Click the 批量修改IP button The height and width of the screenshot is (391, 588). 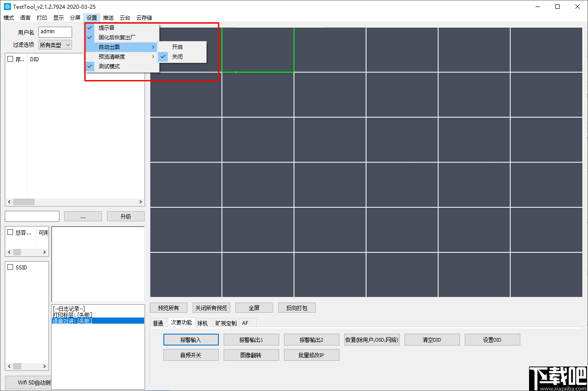pyautogui.click(x=311, y=355)
